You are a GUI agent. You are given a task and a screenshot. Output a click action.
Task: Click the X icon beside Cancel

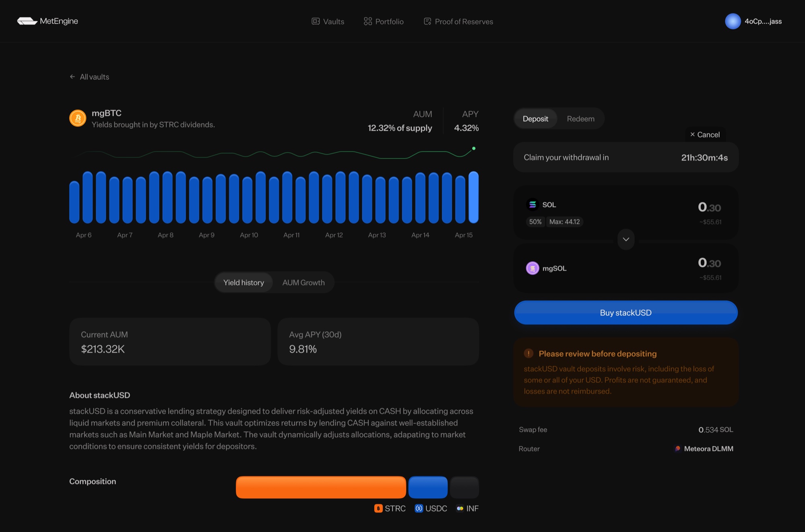click(x=692, y=134)
